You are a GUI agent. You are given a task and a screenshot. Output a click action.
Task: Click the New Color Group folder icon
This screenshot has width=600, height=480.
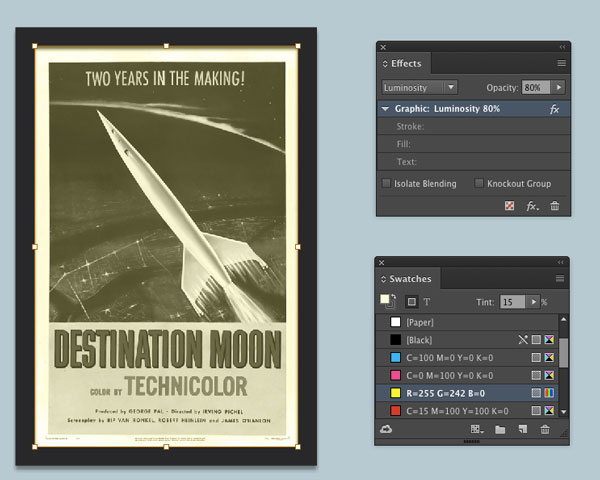pos(500,429)
